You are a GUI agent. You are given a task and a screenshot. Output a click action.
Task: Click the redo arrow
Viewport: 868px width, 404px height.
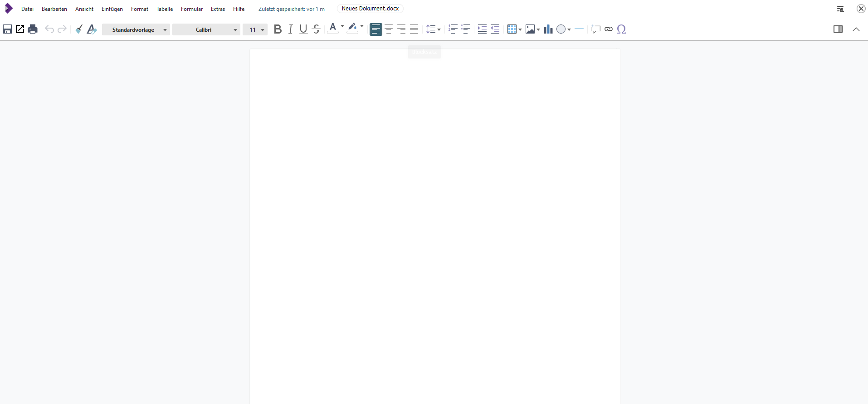62,29
